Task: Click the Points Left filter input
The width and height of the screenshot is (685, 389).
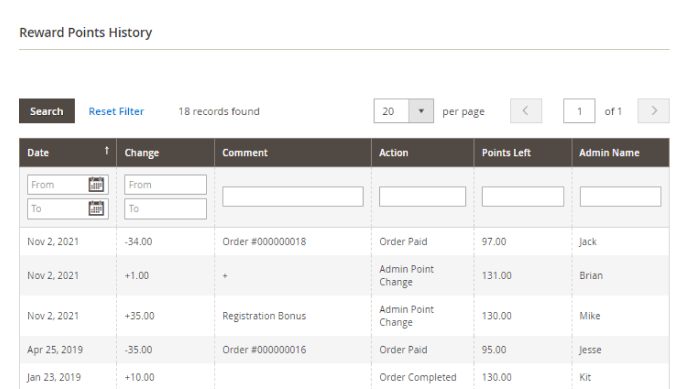Action: pos(523,197)
